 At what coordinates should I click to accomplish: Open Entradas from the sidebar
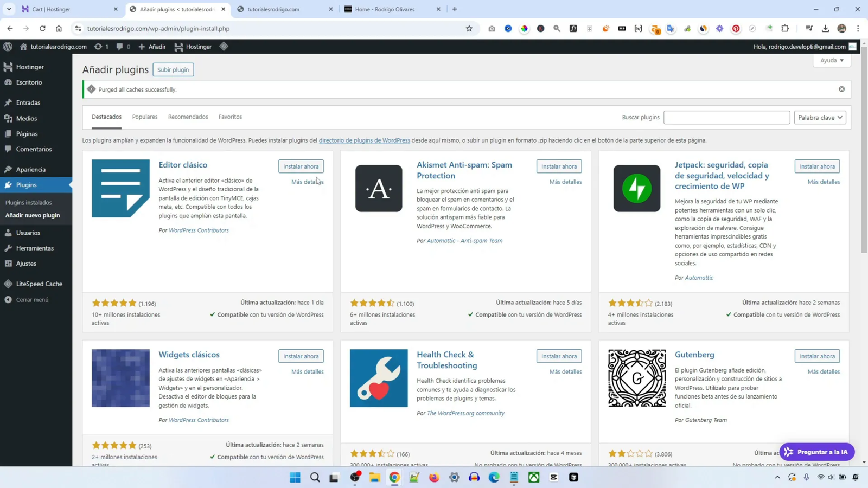27,102
